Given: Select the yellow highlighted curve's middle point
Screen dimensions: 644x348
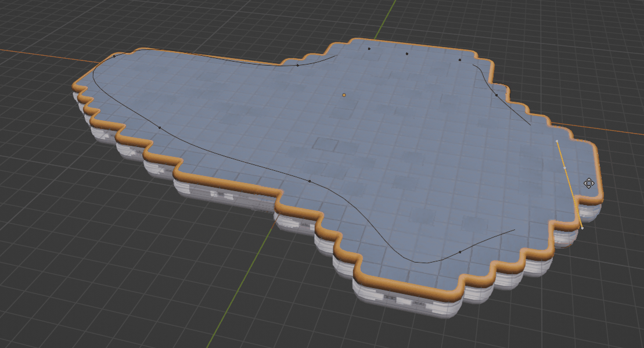Looking at the screenshot, I should click(x=564, y=168).
